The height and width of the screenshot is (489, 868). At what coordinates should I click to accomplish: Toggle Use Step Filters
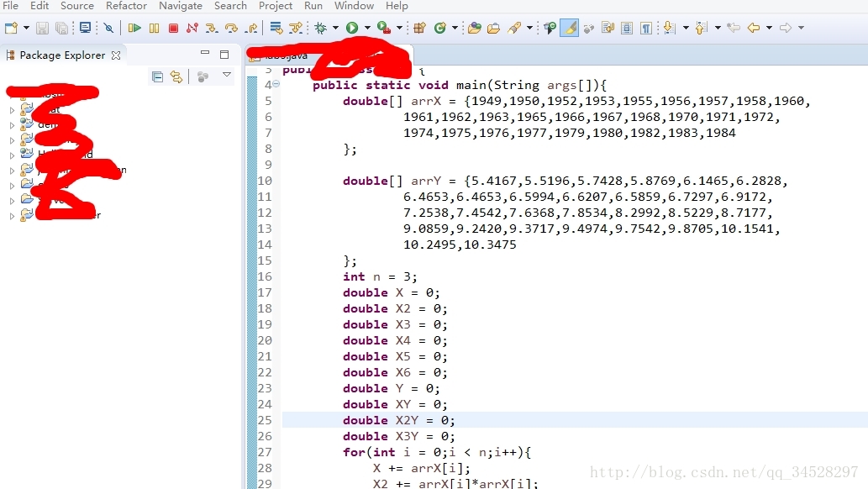296,28
